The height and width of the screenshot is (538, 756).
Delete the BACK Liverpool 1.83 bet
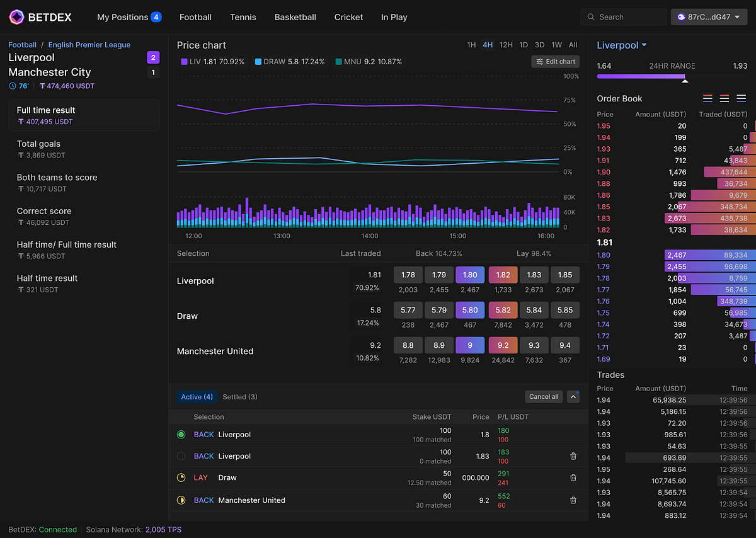point(573,456)
